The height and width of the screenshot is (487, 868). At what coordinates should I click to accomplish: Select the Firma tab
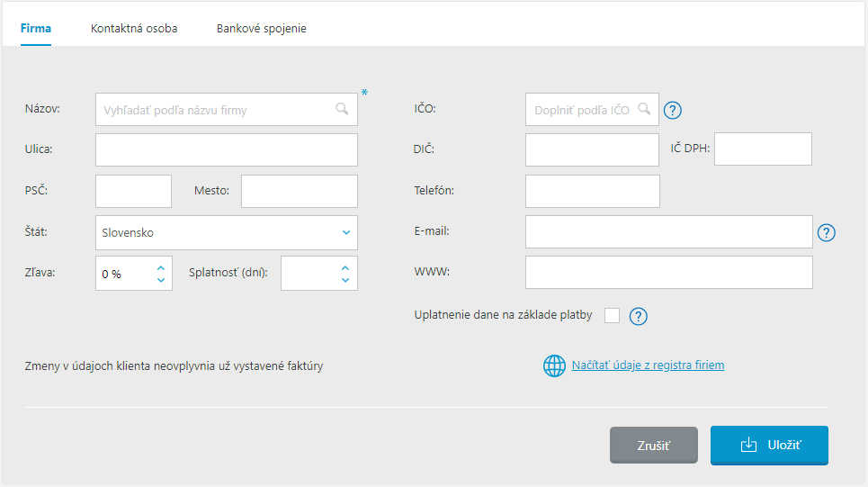[x=36, y=28]
